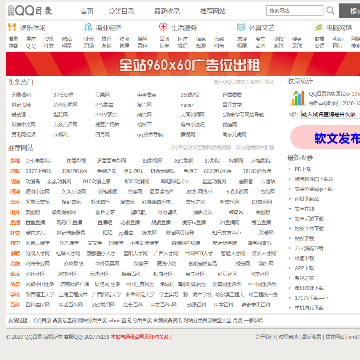Open the 分类目录 navigation item

(121, 11)
